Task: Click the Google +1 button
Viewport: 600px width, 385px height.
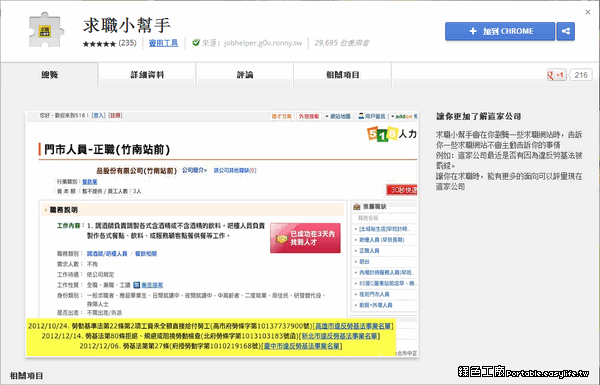Action: 556,75
